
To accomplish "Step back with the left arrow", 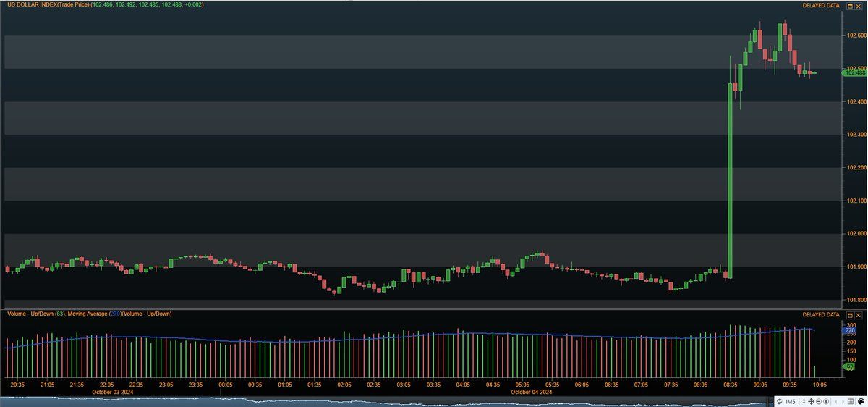I will (x=836, y=402).
